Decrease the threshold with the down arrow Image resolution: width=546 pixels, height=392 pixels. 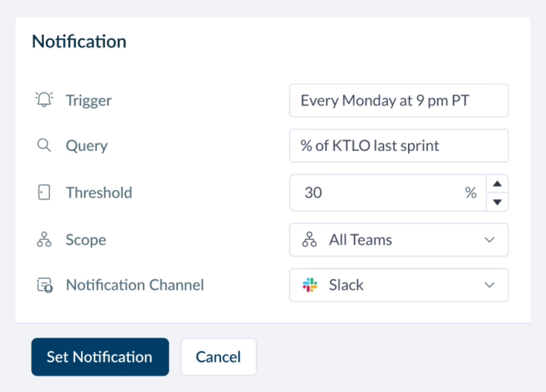497,203
